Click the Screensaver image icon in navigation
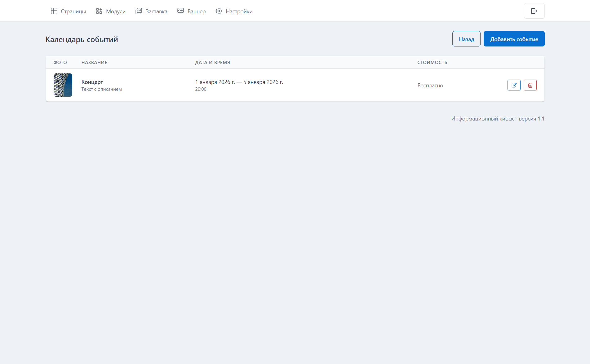The height and width of the screenshot is (364, 590). click(139, 11)
